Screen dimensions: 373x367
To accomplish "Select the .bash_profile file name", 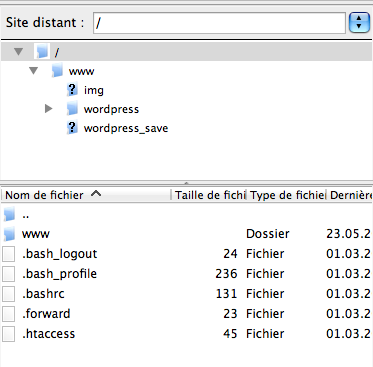I will [x=59, y=274].
